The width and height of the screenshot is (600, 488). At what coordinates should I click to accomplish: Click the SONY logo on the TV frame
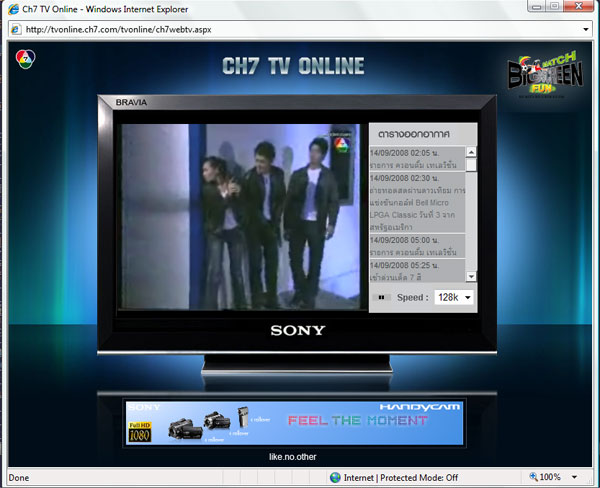tap(298, 330)
